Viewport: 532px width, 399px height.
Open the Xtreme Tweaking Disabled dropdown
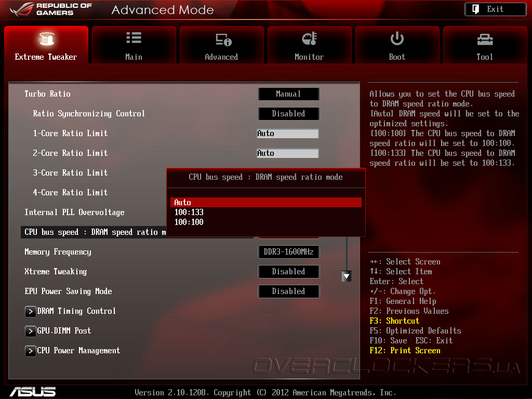pyautogui.click(x=288, y=271)
